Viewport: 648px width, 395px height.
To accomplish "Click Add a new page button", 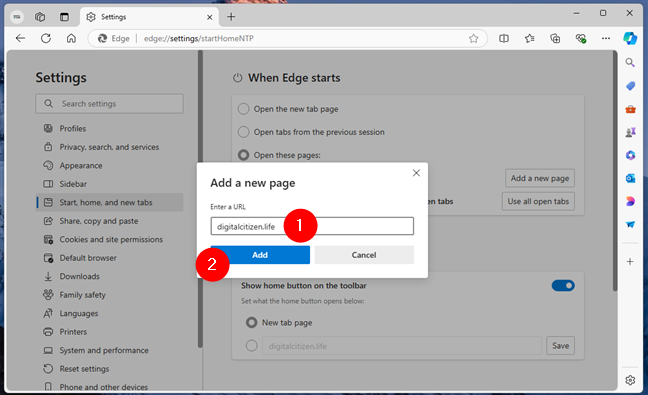I will coord(540,178).
